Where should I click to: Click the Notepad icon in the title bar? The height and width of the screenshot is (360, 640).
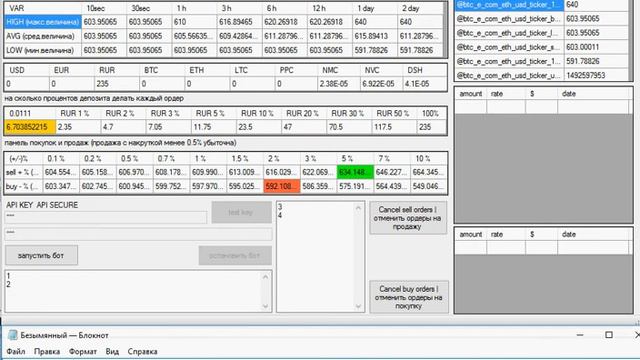pyautogui.click(x=13, y=335)
